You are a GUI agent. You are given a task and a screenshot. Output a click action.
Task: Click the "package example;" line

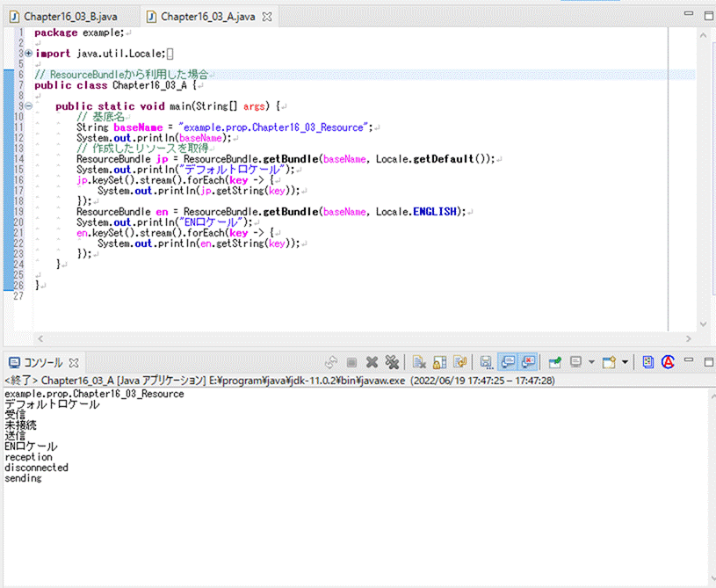(79, 33)
